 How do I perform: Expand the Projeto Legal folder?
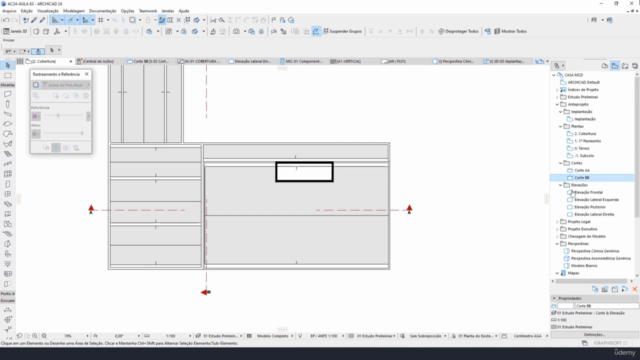[558, 222]
